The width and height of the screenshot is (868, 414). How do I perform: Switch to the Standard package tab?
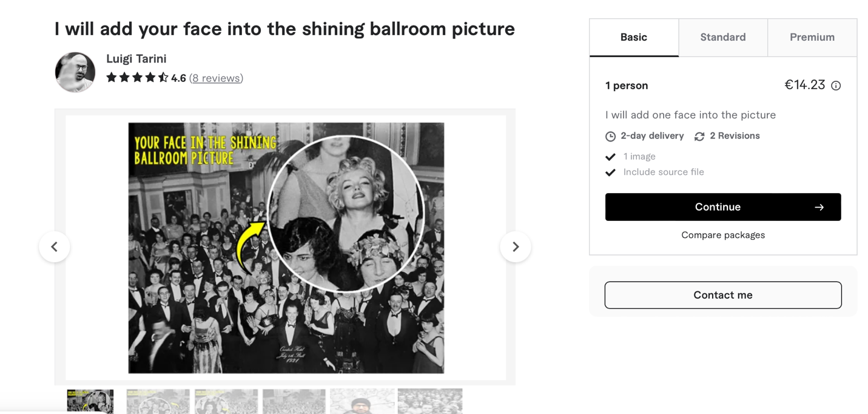[x=722, y=37]
